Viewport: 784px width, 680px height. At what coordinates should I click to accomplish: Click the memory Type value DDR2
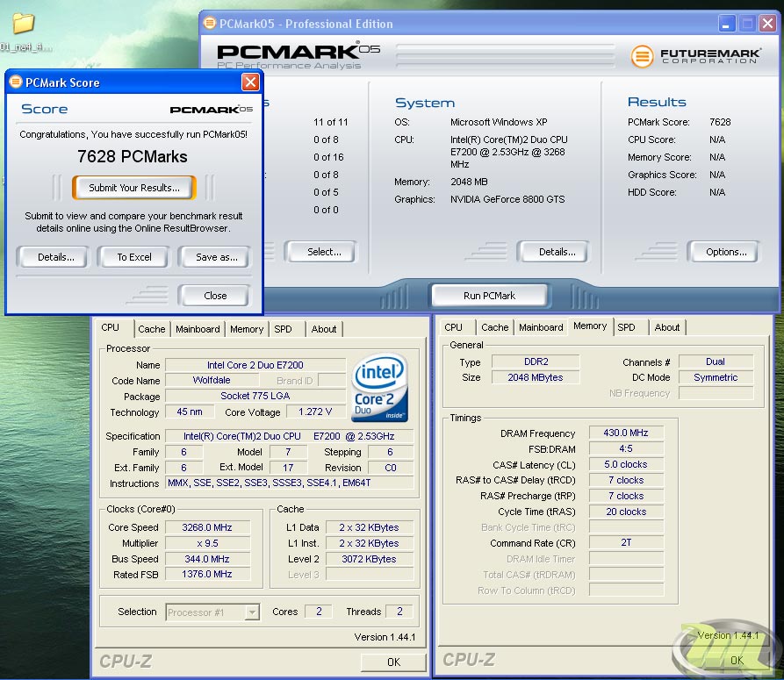tap(536, 361)
